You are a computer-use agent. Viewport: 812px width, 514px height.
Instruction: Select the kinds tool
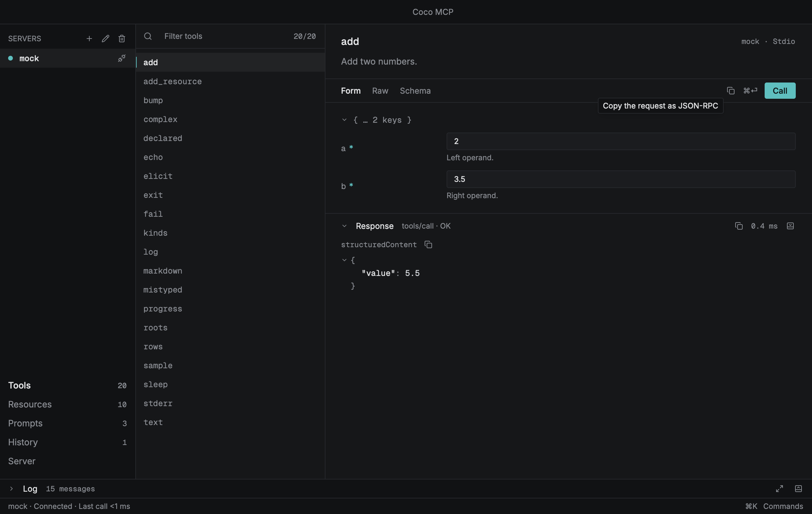pyautogui.click(x=230, y=233)
